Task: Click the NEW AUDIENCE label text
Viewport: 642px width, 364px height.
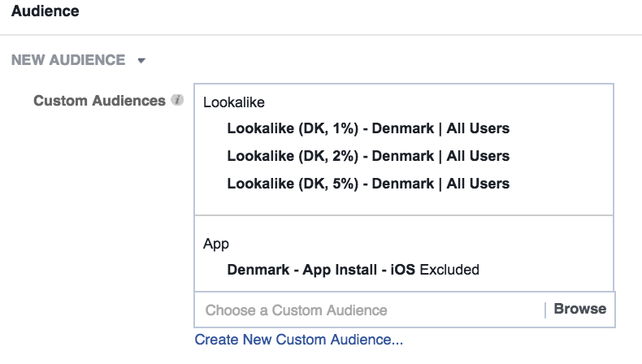Action: click(x=68, y=60)
